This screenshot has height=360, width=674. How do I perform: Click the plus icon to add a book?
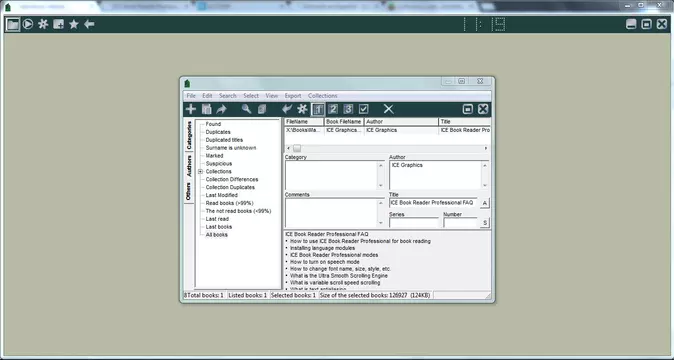pyautogui.click(x=190, y=109)
